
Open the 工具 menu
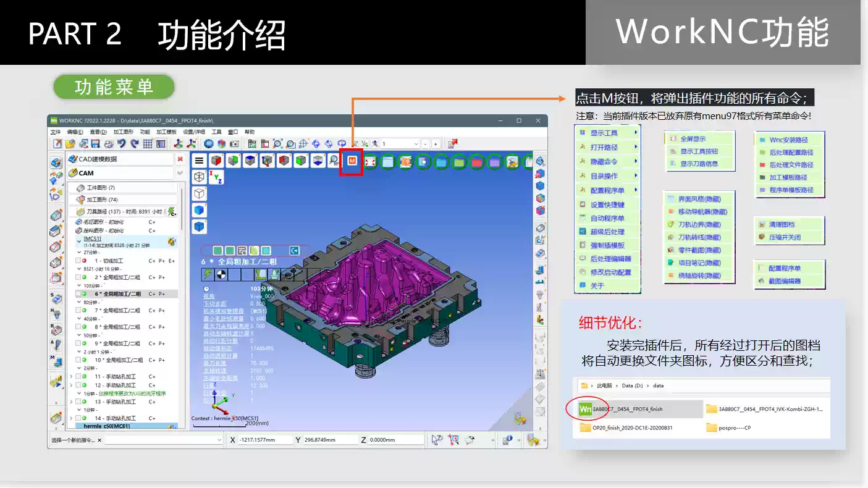click(216, 132)
